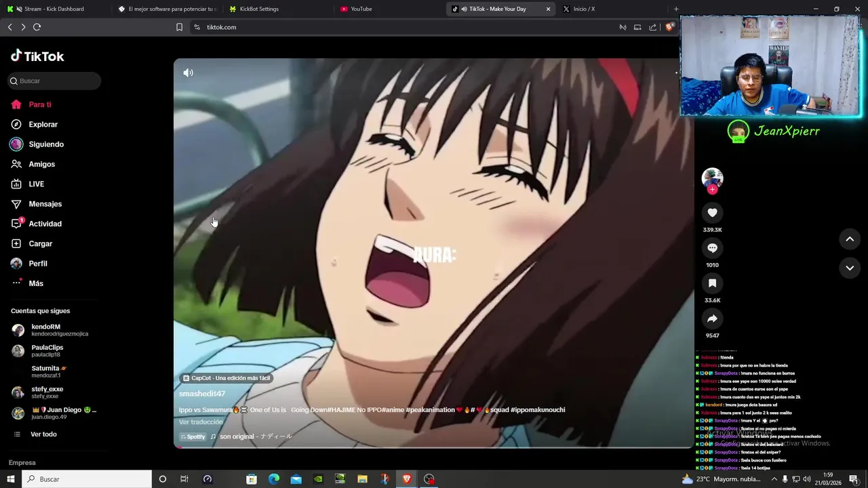Open the comments bubble icon

[712, 248]
